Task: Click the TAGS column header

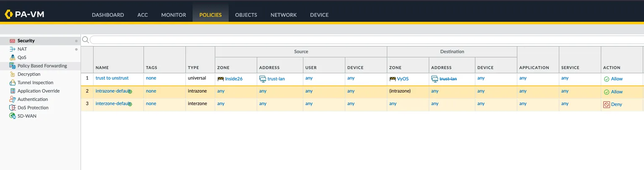Action: click(151, 67)
